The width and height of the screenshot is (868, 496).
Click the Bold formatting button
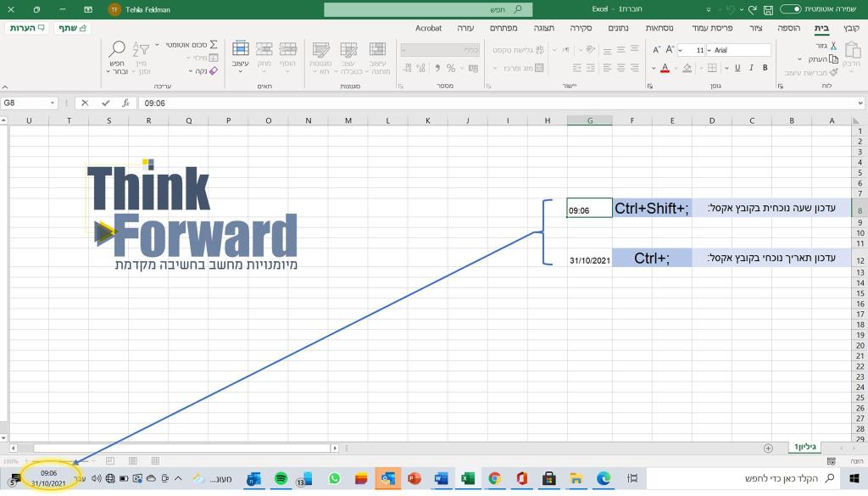[x=765, y=68]
